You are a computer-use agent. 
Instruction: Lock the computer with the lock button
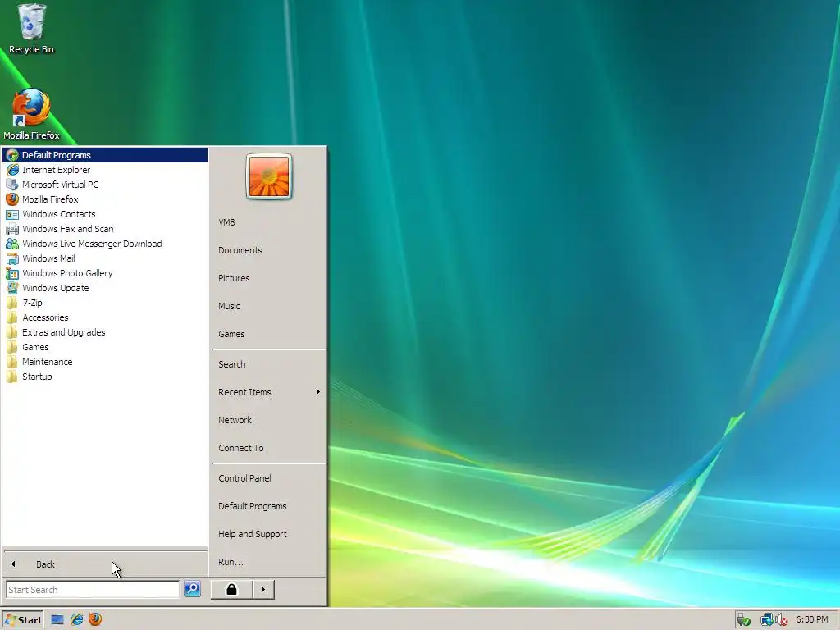231,589
